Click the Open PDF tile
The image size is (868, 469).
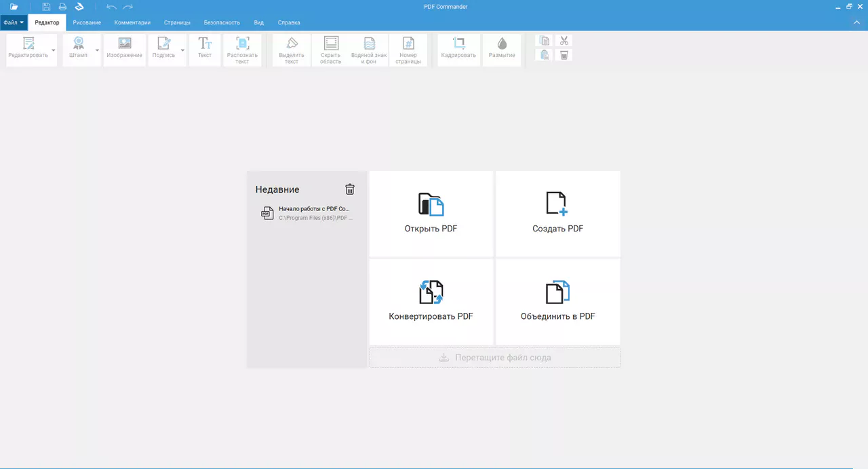431,214
